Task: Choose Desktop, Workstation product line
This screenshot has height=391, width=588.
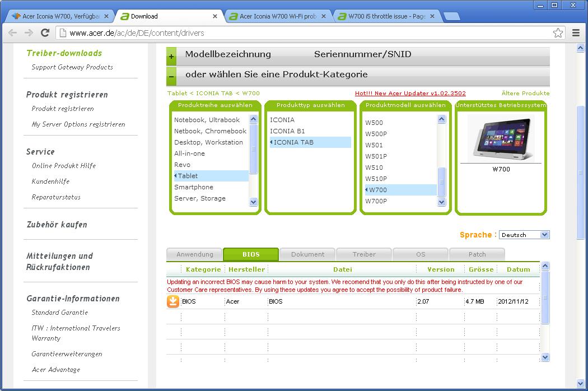Action: 208,142
